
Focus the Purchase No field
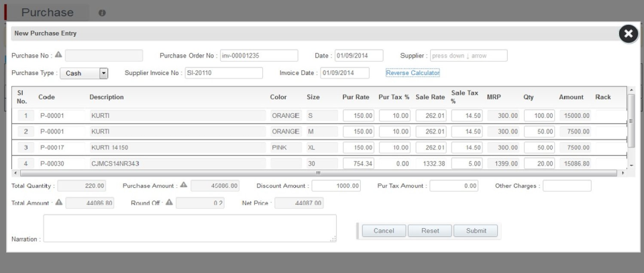[x=104, y=56]
